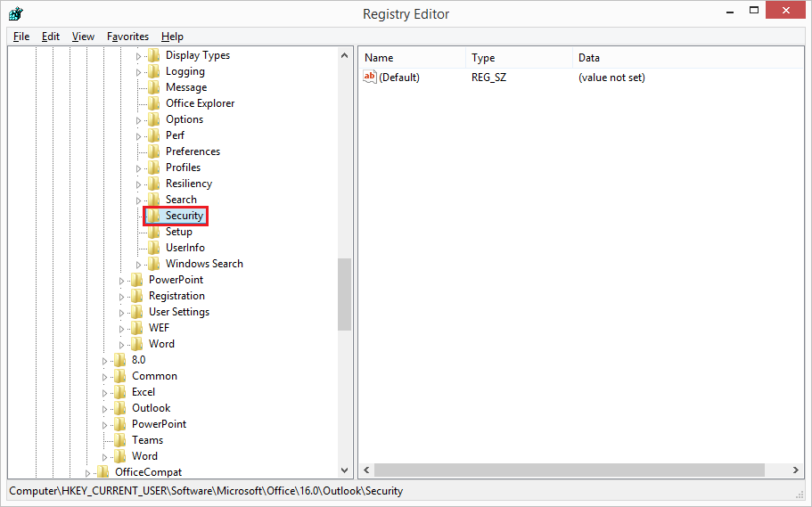Viewport: 812px width, 507px height.
Task: Click the registry path in status bar
Action: [206, 491]
